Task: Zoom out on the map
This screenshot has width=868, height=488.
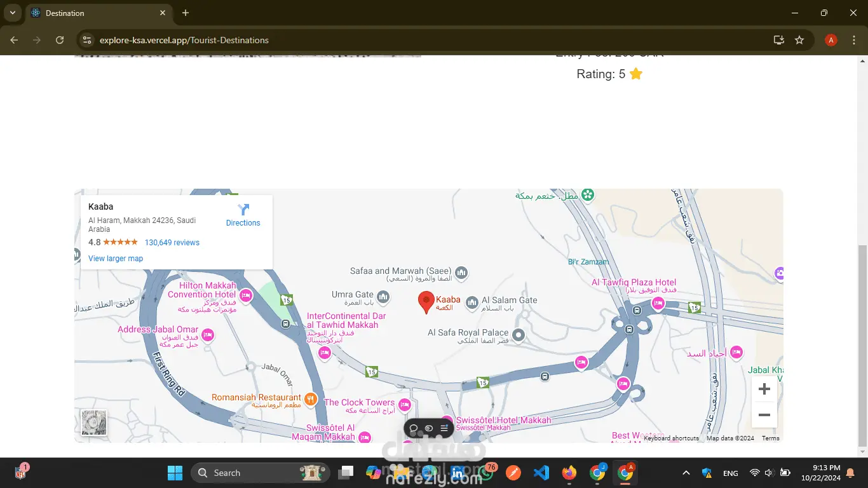Action: 764,415
